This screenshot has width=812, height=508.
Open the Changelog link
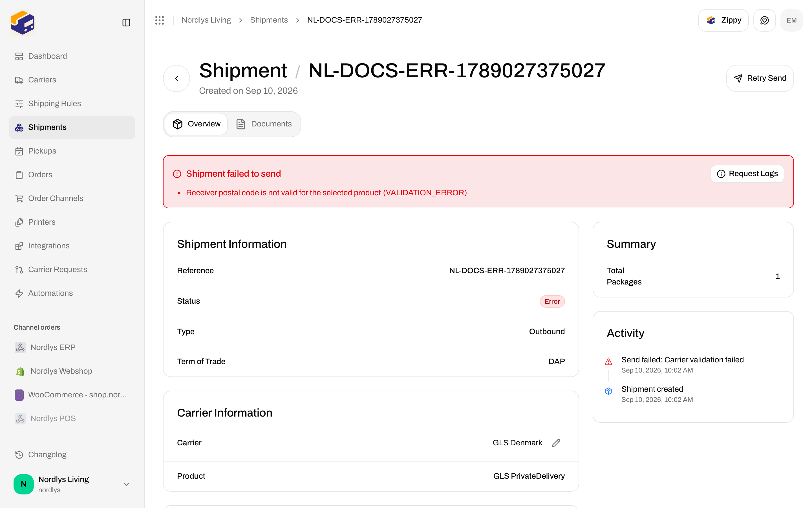(x=72, y=455)
